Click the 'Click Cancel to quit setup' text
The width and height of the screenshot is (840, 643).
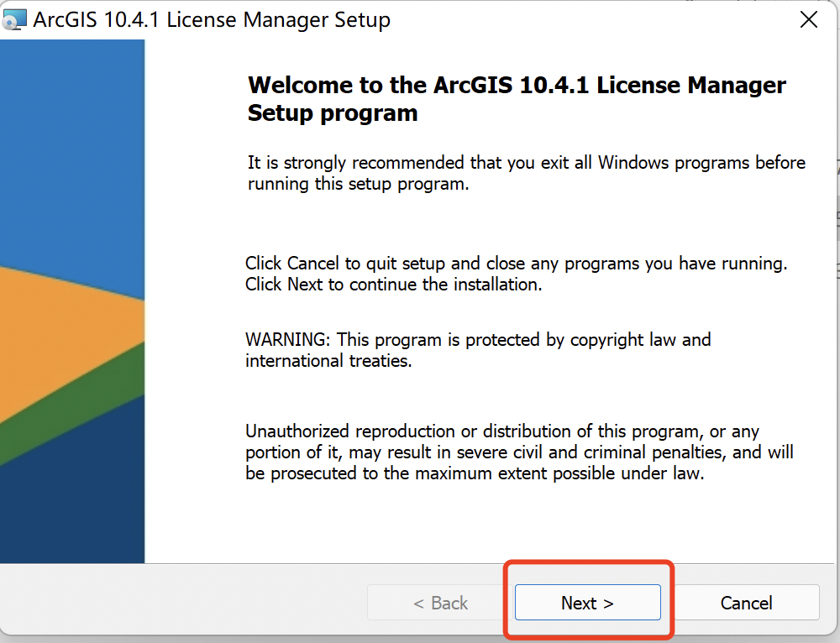(516, 274)
